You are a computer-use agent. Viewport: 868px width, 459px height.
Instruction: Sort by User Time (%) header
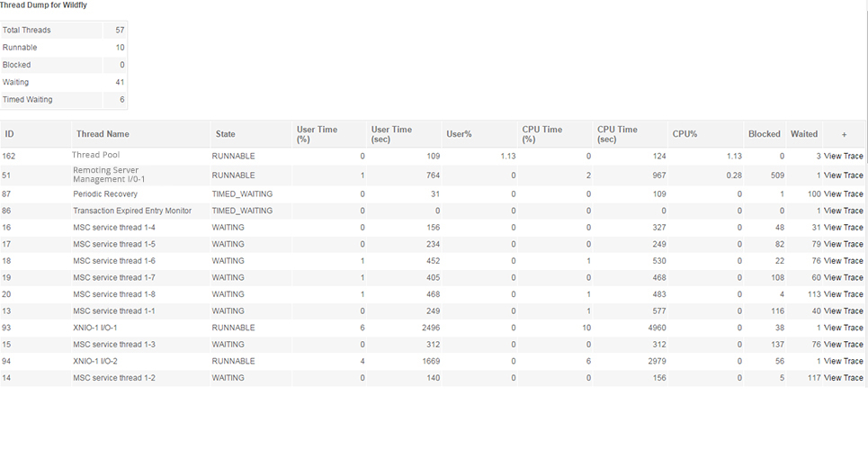pyautogui.click(x=317, y=134)
